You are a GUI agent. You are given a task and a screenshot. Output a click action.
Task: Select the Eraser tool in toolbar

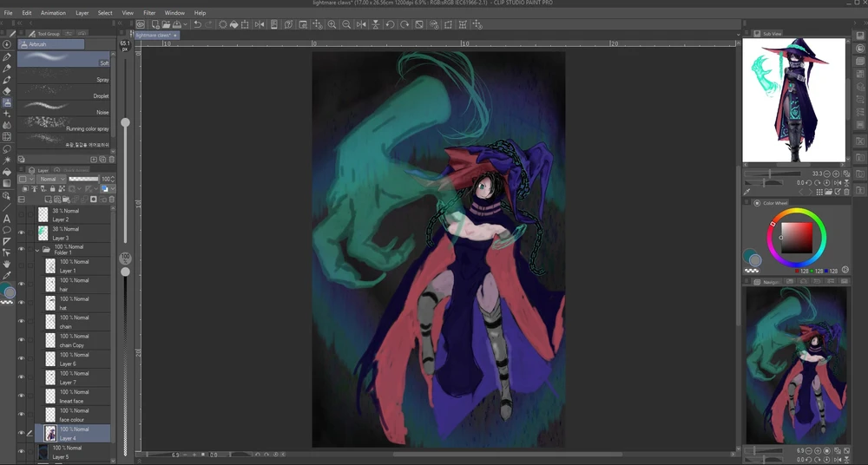click(7, 91)
